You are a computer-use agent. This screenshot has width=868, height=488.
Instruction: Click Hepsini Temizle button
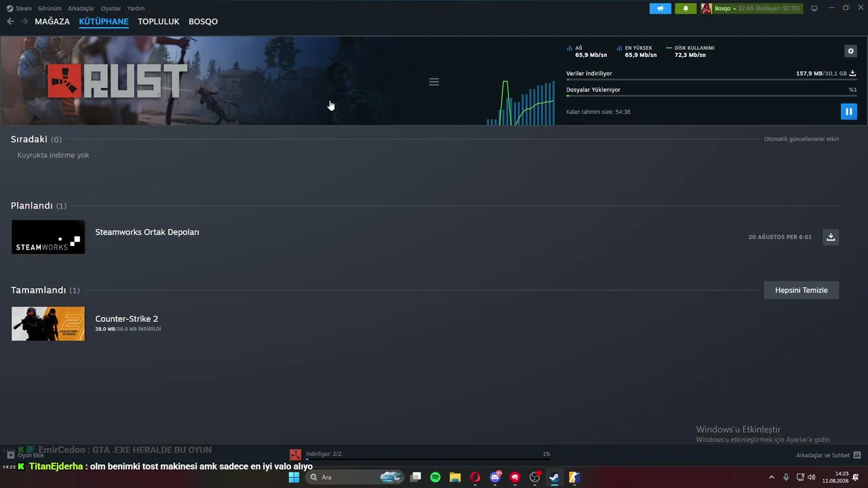[802, 290]
